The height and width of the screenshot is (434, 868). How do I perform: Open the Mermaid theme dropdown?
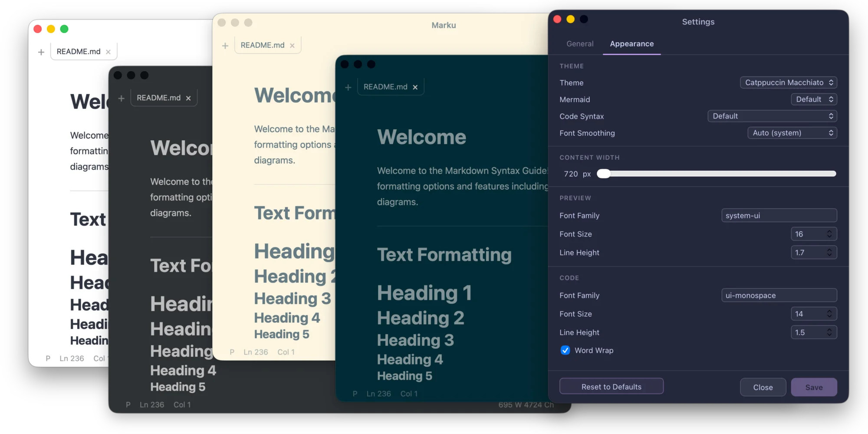tap(814, 99)
